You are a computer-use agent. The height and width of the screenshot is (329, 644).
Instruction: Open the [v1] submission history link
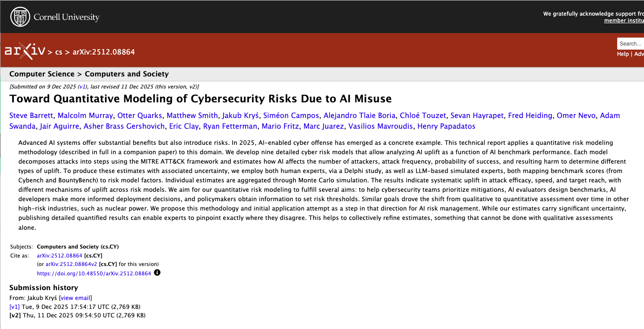coord(14,307)
